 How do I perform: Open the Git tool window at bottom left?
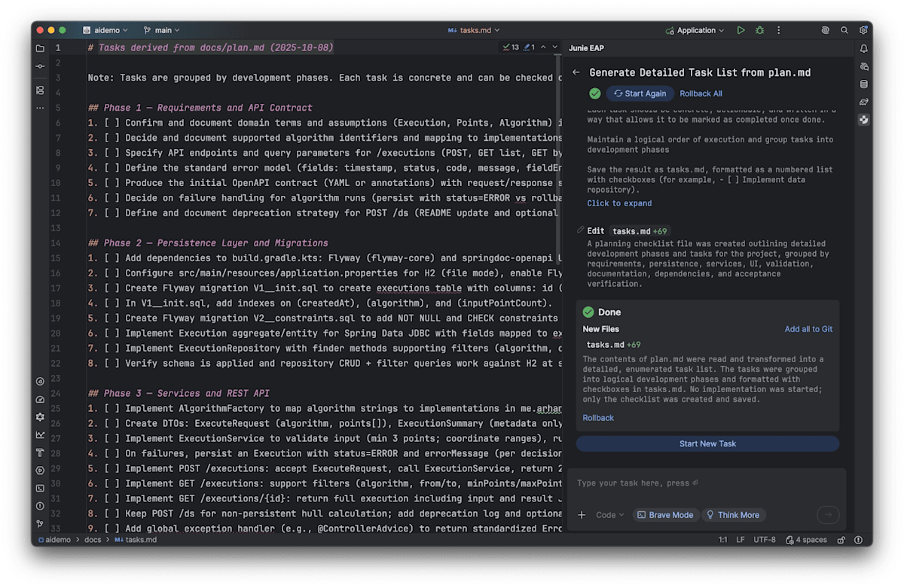point(40,524)
